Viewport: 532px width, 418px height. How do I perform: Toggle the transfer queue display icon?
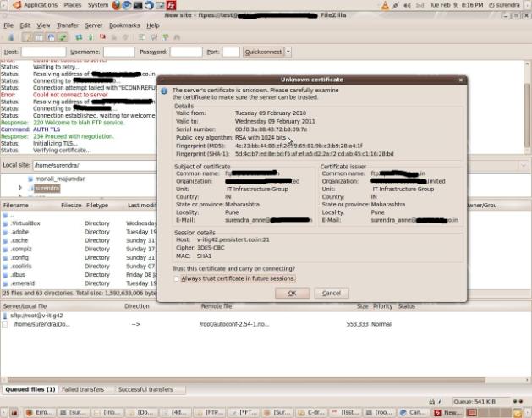tap(63, 37)
